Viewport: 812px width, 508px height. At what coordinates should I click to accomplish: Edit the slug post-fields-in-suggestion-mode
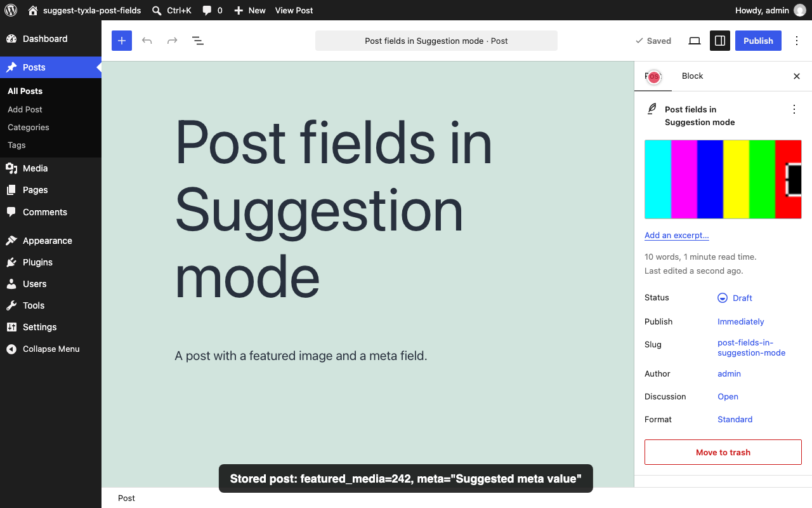coord(752,347)
